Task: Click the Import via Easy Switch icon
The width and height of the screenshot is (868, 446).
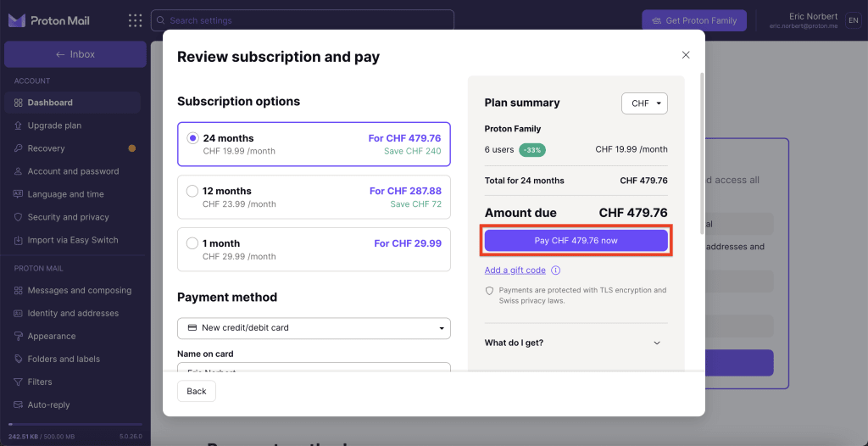Action: coord(18,240)
